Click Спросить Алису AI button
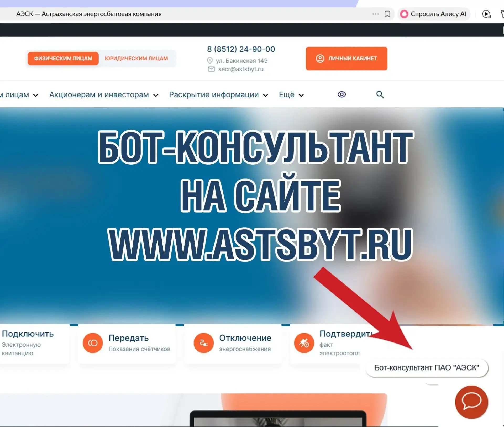Viewport: 504px width, 427px height. coord(434,14)
